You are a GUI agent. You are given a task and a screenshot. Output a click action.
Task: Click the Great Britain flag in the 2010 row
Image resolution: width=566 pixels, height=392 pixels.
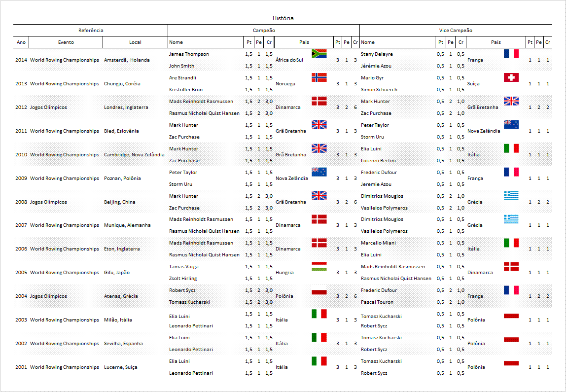[319, 148]
